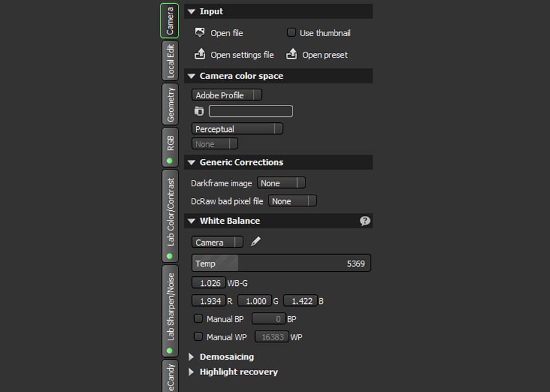Toggle the Lab Color/Contrast green enable dot
The image size is (550, 392).
point(170,256)
